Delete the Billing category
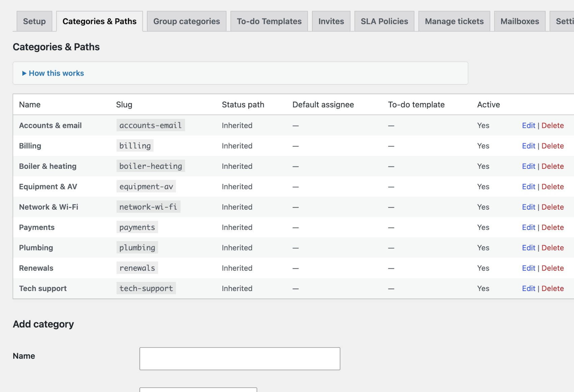This screenshot has width=574, height=392. point(553,146)
